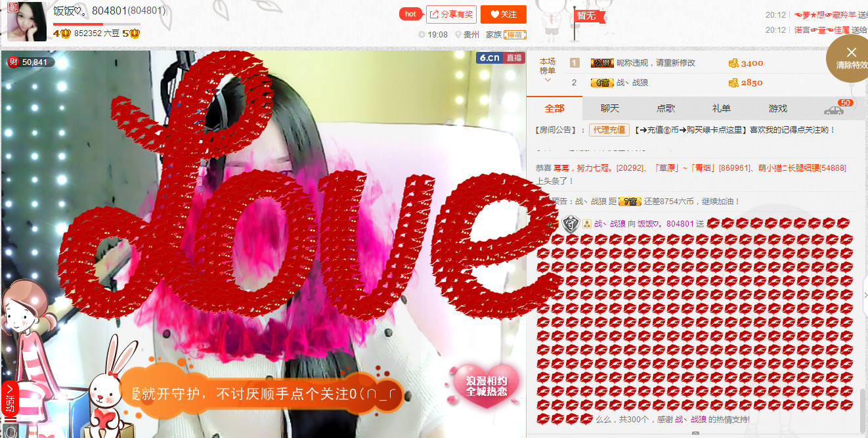
Task: Click the streamer's avatar photo
Action: click(27, 21)
